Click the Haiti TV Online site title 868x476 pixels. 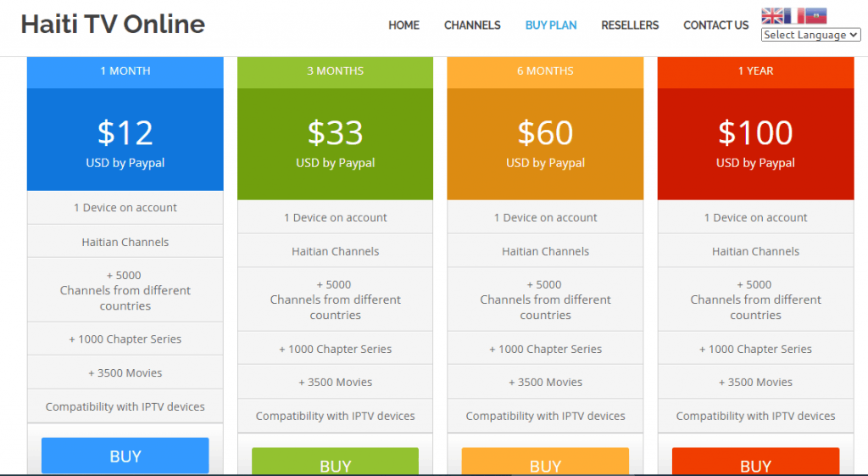pyautogui.click(x=113, y=25)
